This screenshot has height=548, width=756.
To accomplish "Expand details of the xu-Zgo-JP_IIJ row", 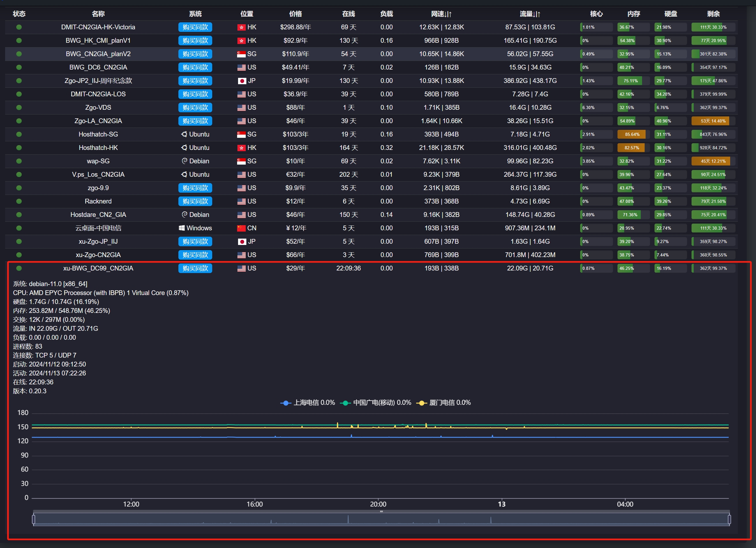I will click(371, 241).
